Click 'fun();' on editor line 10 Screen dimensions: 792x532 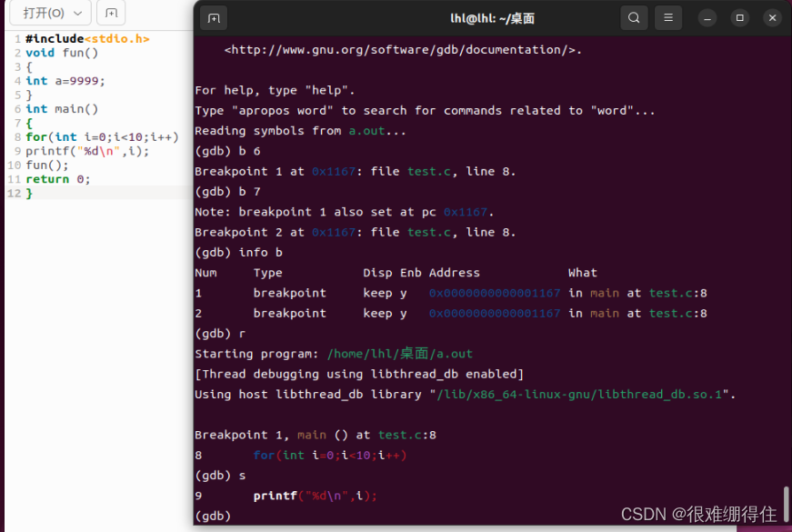47,166
